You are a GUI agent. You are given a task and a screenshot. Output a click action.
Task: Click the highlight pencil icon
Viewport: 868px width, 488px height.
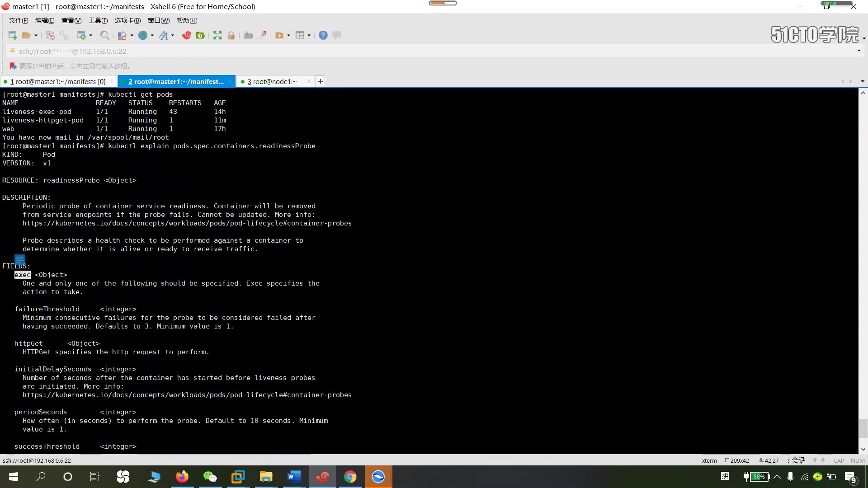pyautogui.click(x=262, y=35)
